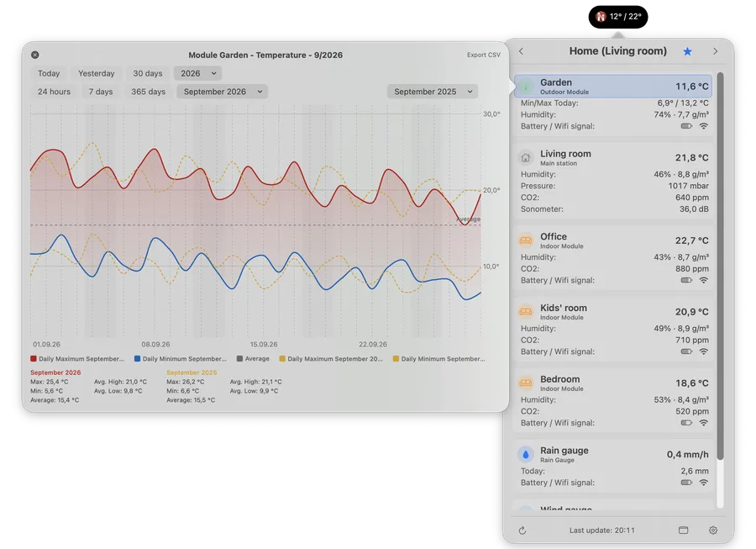Select the Kids' room indoor module
The image size is (756, 549).
613,312
